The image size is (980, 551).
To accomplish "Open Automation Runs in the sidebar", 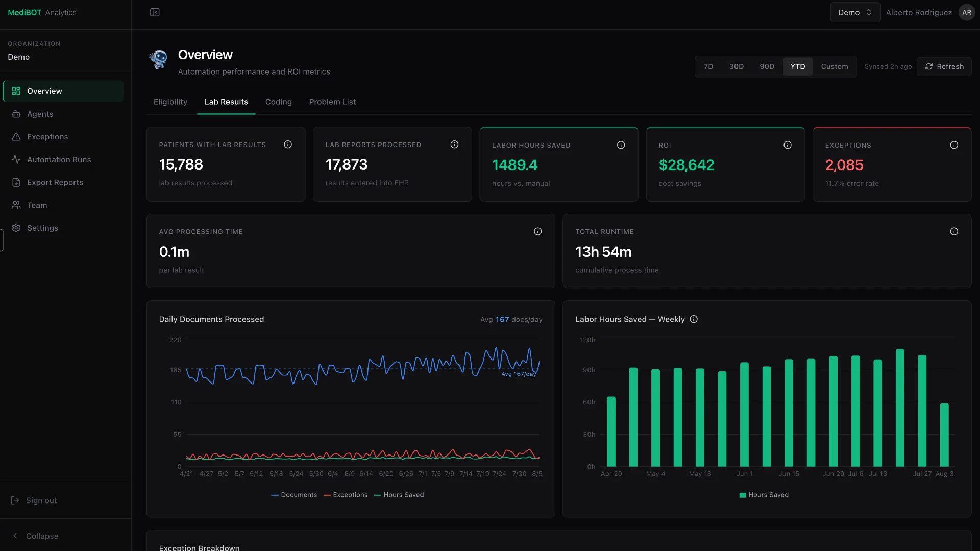I will point(63,160).
